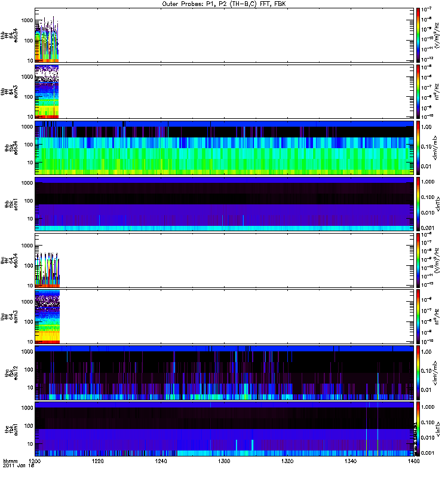Screen dimensions: 448x478
Task: Click the '100' y-axis tick of thb fbk scm1 panel
Action: coord(29,201)
